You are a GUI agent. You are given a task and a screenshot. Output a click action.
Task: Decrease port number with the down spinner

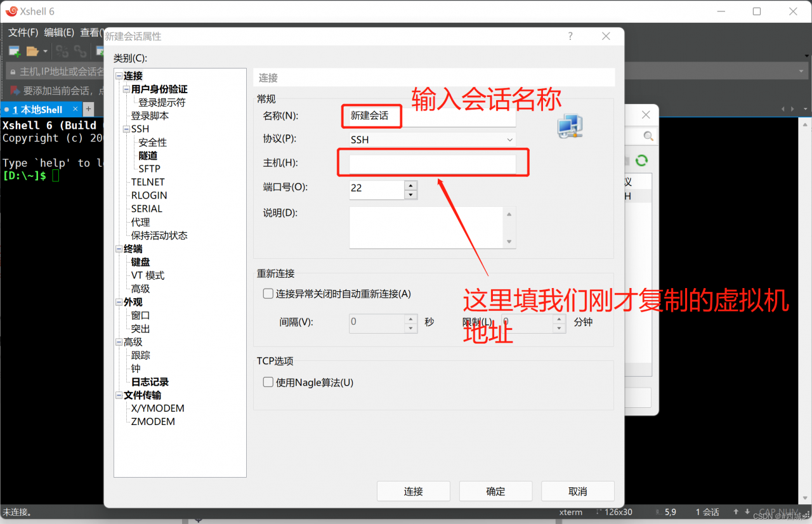pyautogui.click(x=411, y=194)
